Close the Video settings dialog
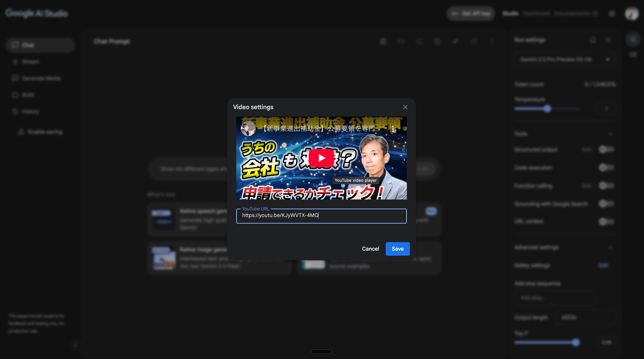Image resolution: width=644 pixels, height=359 pixels. [x=405, y=107]
